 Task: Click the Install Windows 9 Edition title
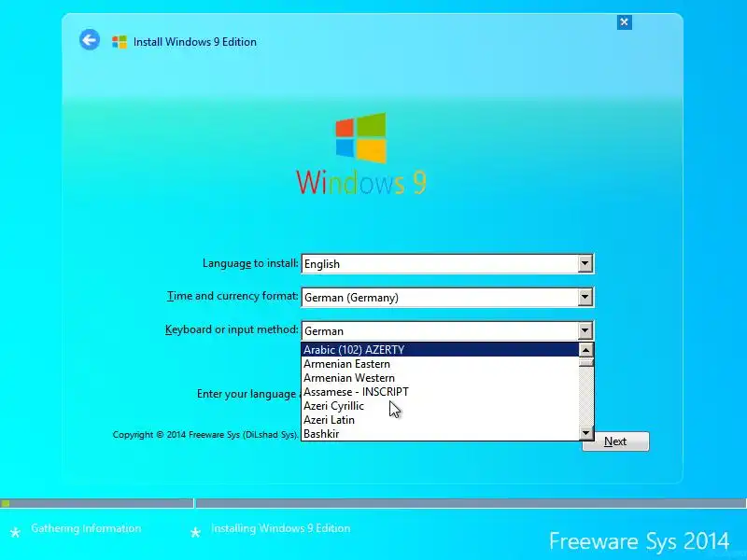195,42
